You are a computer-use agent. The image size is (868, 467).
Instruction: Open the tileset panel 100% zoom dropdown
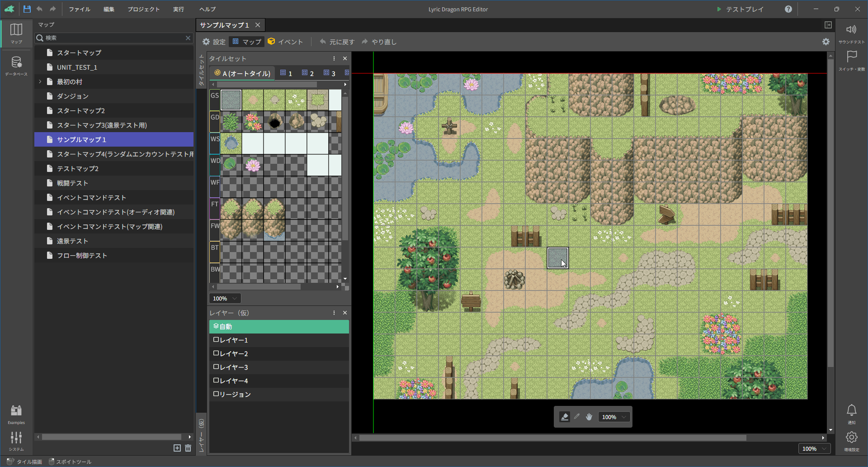pyautogui.click(x=225, y=298)
